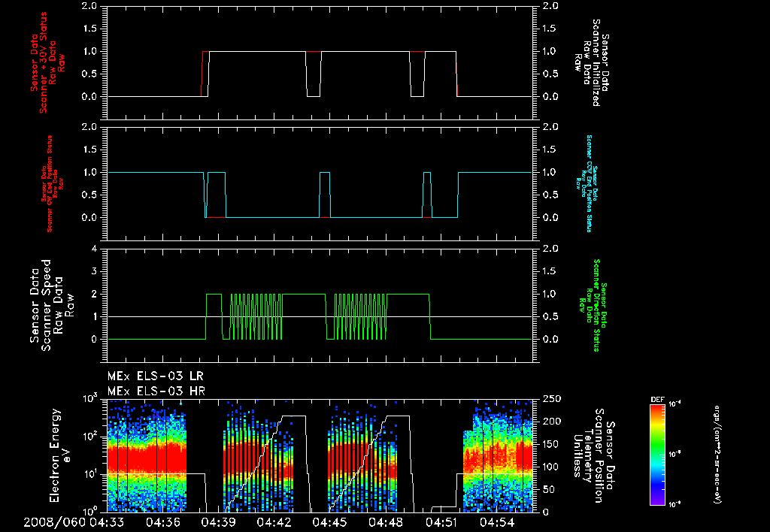Select the "Scanner Position Telemetry Unitless" axis title

click(594, 455)
